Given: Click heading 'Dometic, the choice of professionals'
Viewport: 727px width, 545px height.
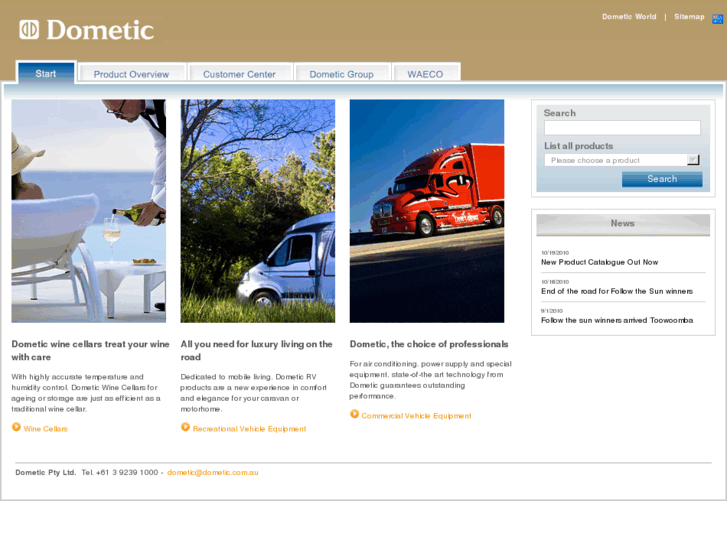Looking at the screenshot, I should coord(429,344).
